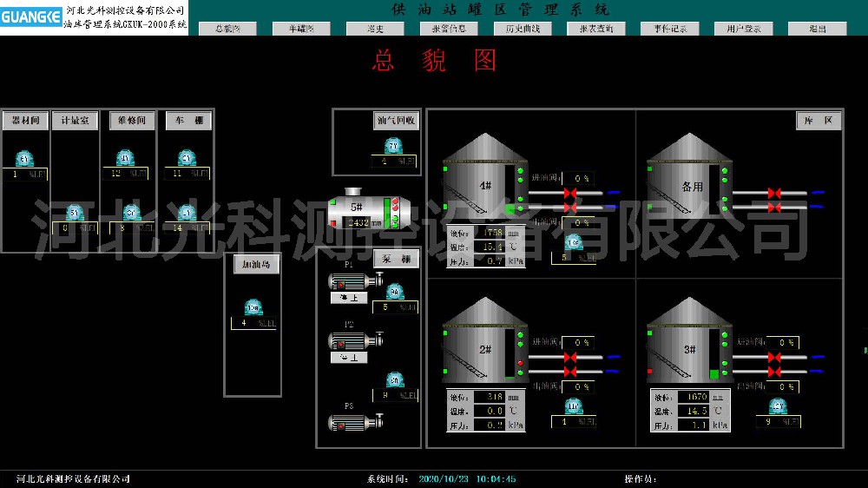Click the 4# tank level bar indicator
The image size is (868, 488).
click(x=508, y=187)
